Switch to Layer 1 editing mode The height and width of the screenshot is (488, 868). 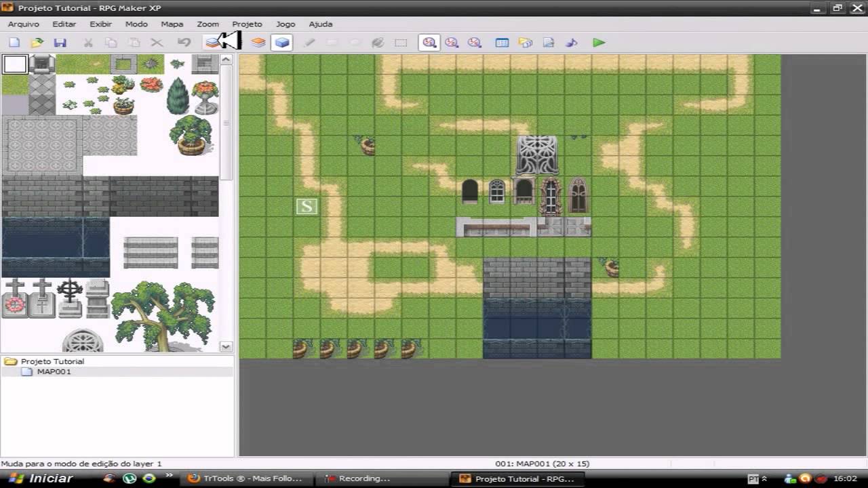pyautogui.click(x=213, y=43)
